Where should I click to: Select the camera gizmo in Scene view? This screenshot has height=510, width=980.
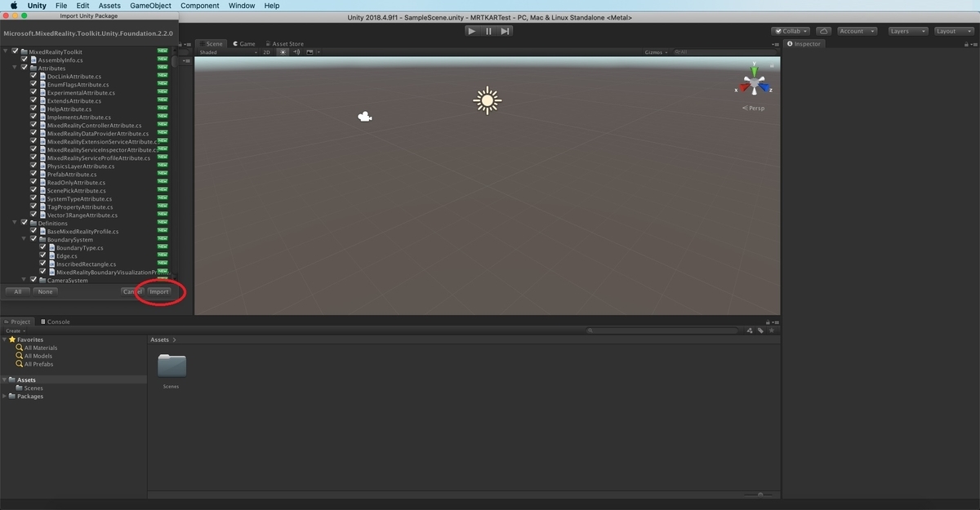pos(365,117)
